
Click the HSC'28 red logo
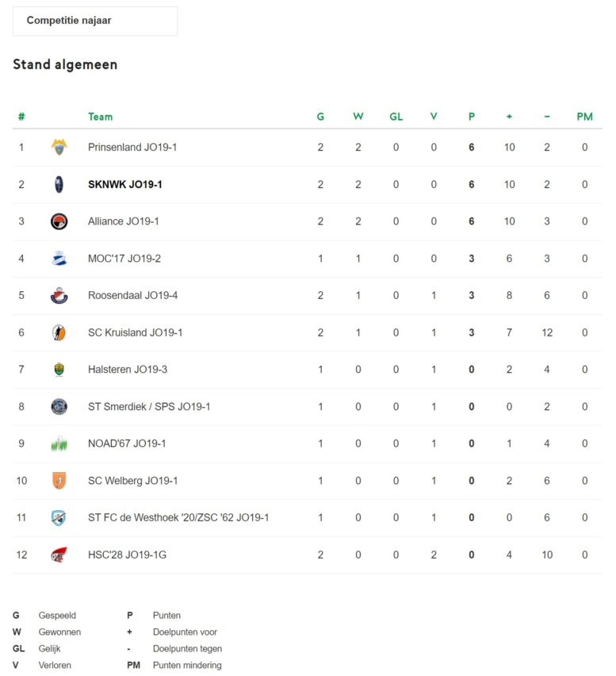click(x=59, y=555)
